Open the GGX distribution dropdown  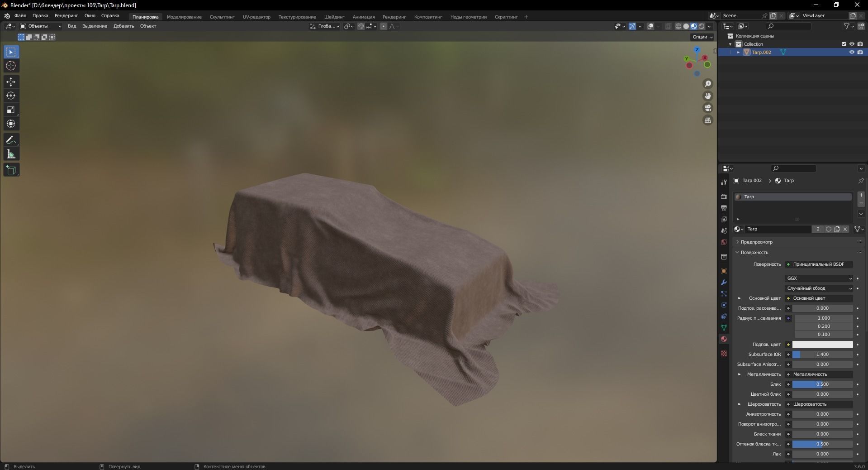tap(819, 278)
